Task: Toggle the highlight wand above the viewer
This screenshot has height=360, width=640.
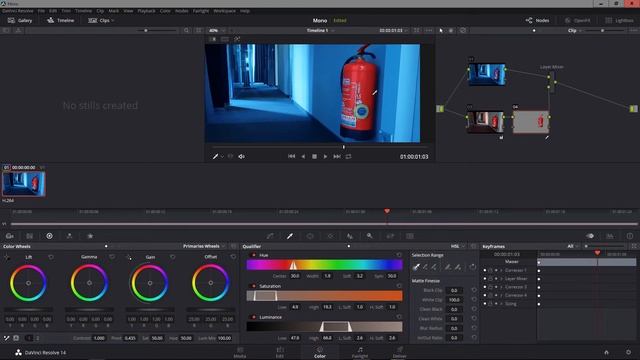Action: 237,39
